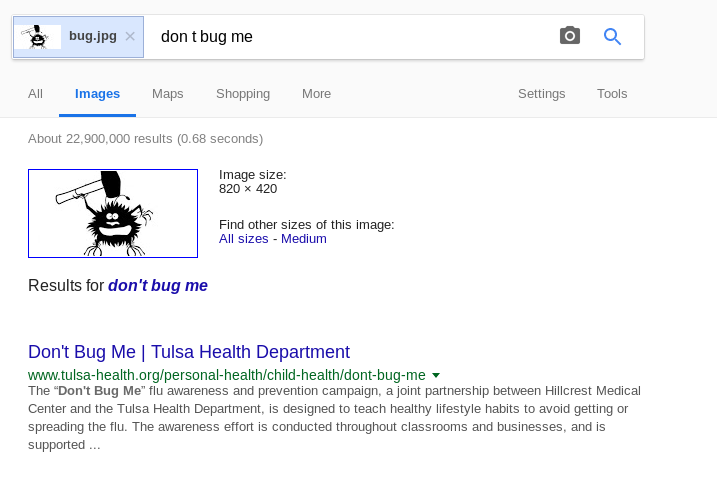Open the Maps tab
717x477 pixels.
coord(167,94)
